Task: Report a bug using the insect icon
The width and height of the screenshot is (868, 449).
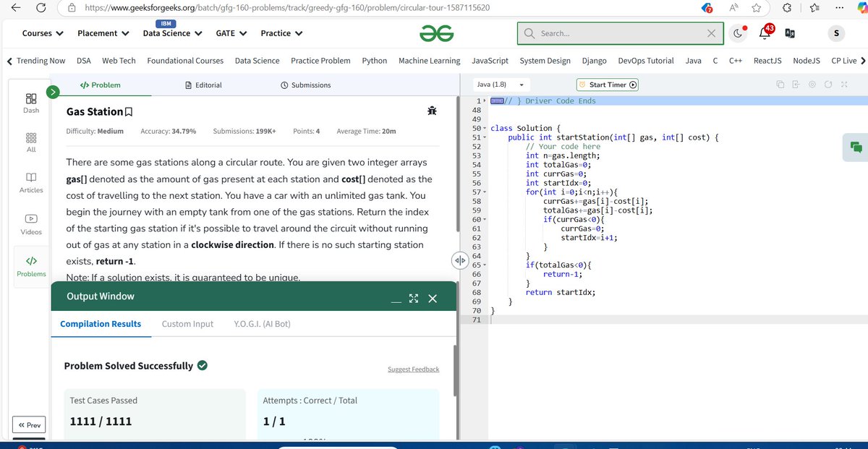Action: pyautogui.click(x=432, y=111)
